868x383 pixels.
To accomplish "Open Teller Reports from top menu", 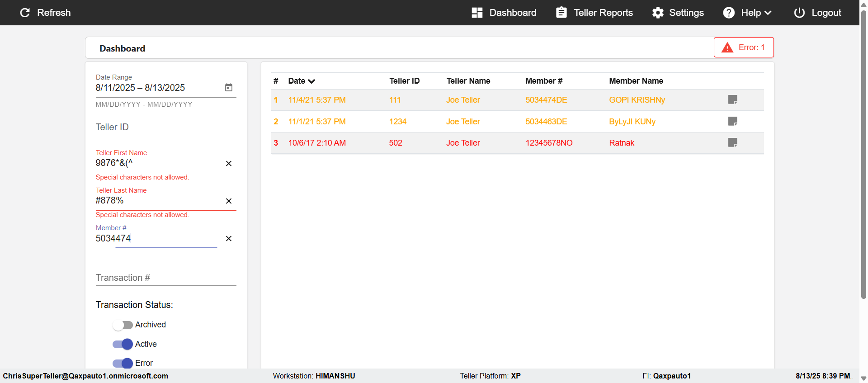I will pyautogui.click(x=594, y=13).
